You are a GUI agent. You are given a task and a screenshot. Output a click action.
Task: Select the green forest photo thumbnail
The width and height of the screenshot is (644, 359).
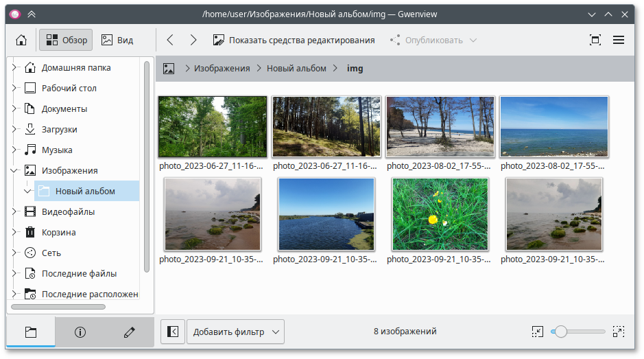213,127
